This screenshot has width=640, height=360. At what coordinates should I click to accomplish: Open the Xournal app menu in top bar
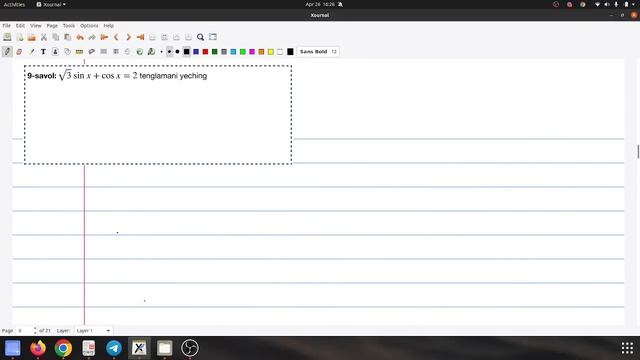[51, 4]
